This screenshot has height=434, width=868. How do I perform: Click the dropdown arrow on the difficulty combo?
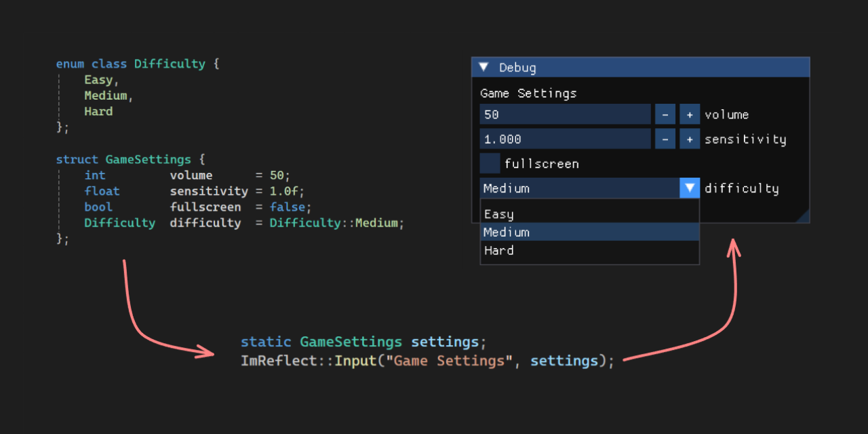pyautogui.click(x=690, y=188)
